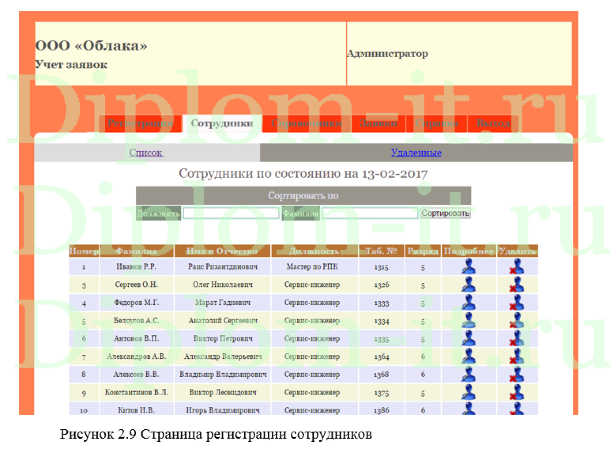This screenshot has width=610, height=460.
Task: Click the Таб. № column header
Action: click(x=381, y=251)
